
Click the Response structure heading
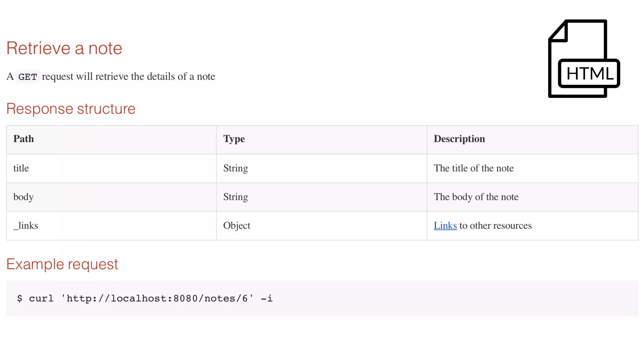71,109
